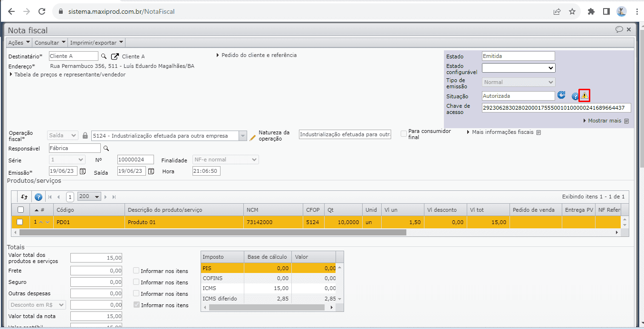Open the Emissão date calendar picker
This screenshot has height=329, width=644.
click(x=83, y=171)
